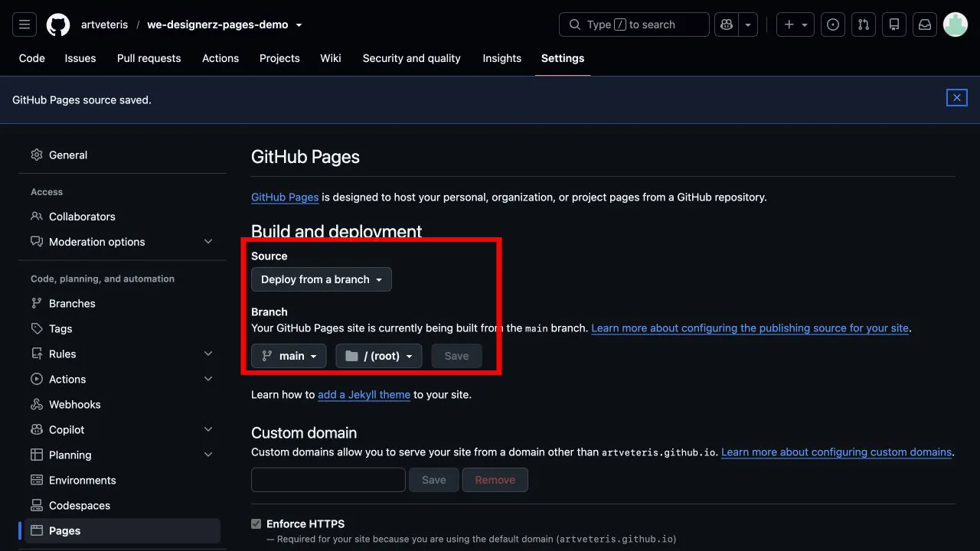Viewport: 980px width, 551px height.
Task: Expand the Actions settings section
Action: pyautogui.click(x=122, y=379)
